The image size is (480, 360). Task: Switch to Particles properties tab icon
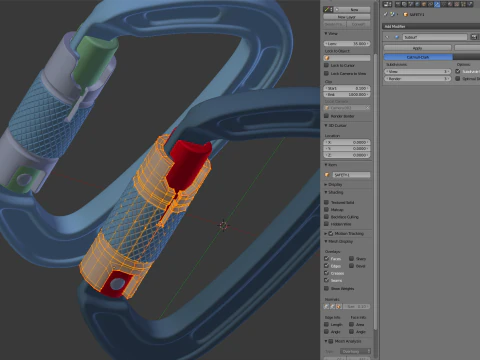[463, 4]
